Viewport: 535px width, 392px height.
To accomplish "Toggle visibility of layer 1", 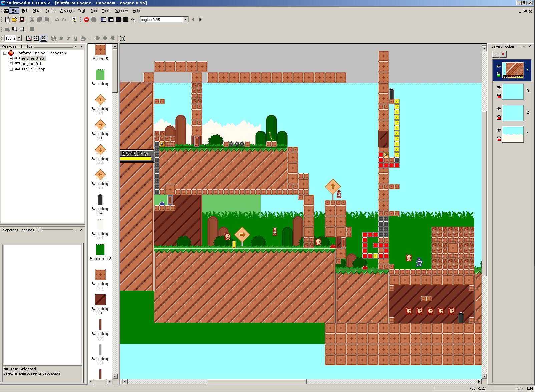I will 499,130.
